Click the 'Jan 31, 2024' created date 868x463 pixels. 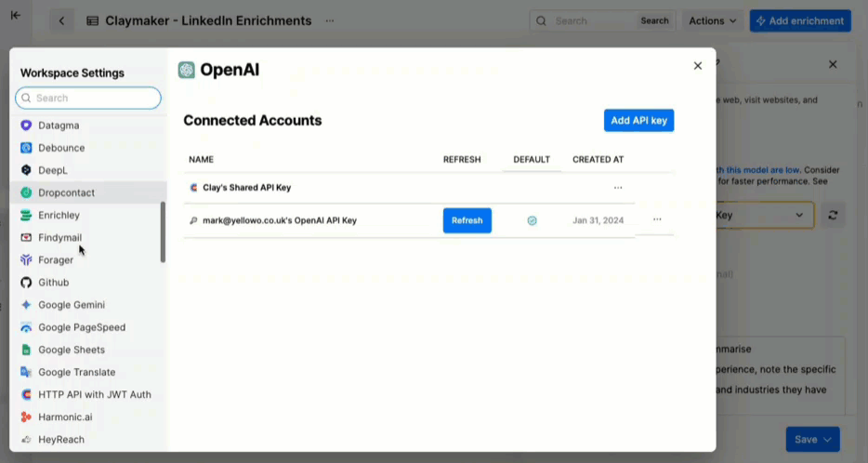[x=598, y=220]
